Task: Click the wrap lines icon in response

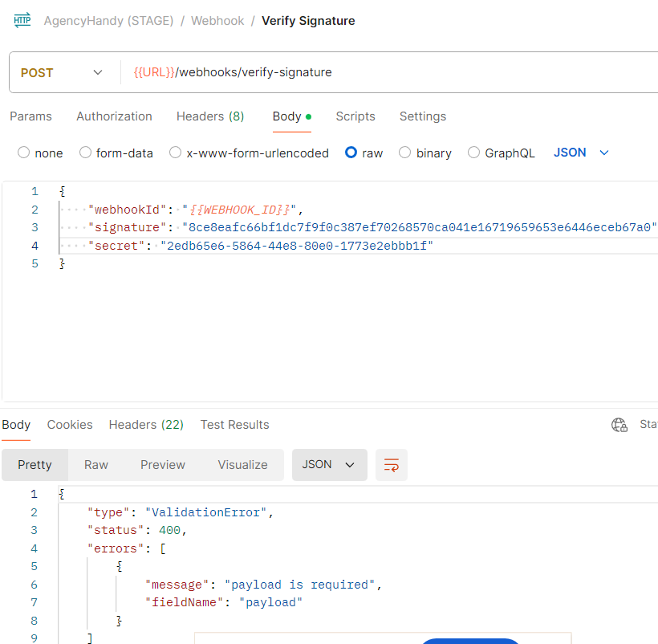Action: (392, 465)
